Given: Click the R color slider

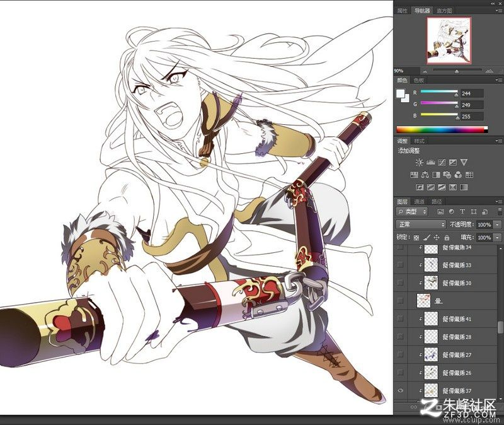Looking at the screenshot, I should click(439, 92).
